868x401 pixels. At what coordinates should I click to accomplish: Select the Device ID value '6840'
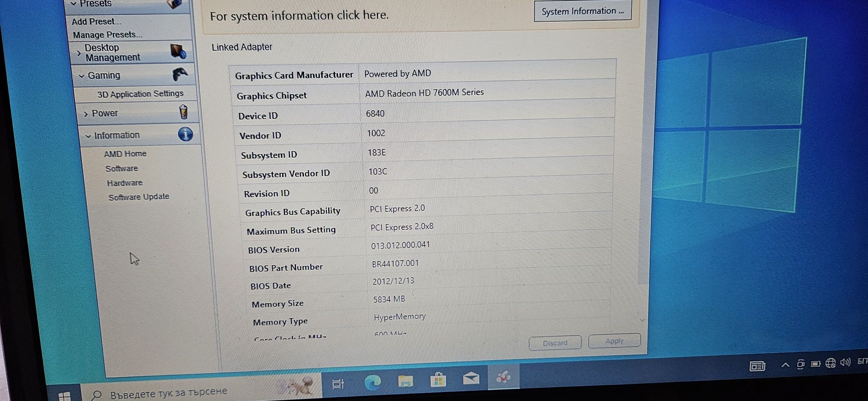375,114
